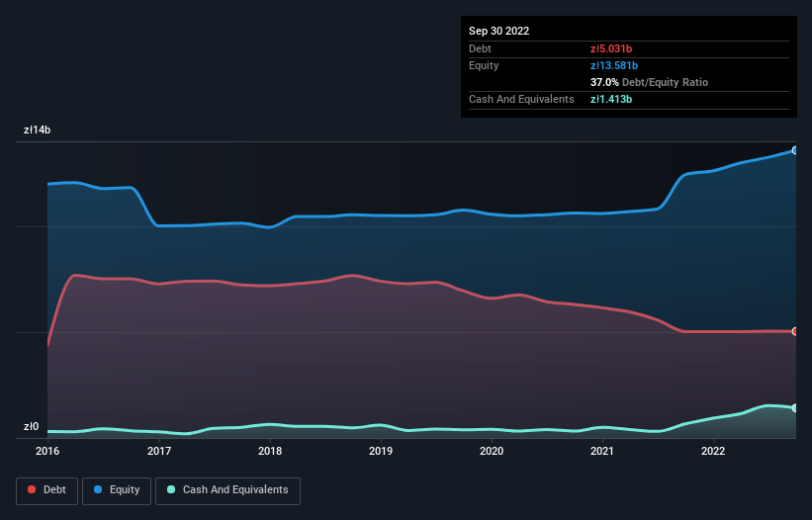Click the tooltip Debt row label
The image size is (812, 520).
[480, 48]
